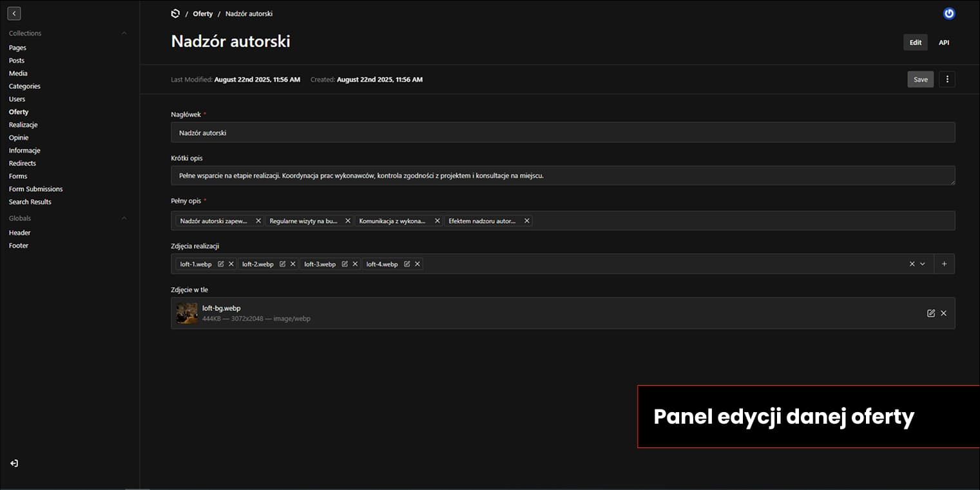
Task: Collapse the Globals sidebar group
Action: click(124, 218)
